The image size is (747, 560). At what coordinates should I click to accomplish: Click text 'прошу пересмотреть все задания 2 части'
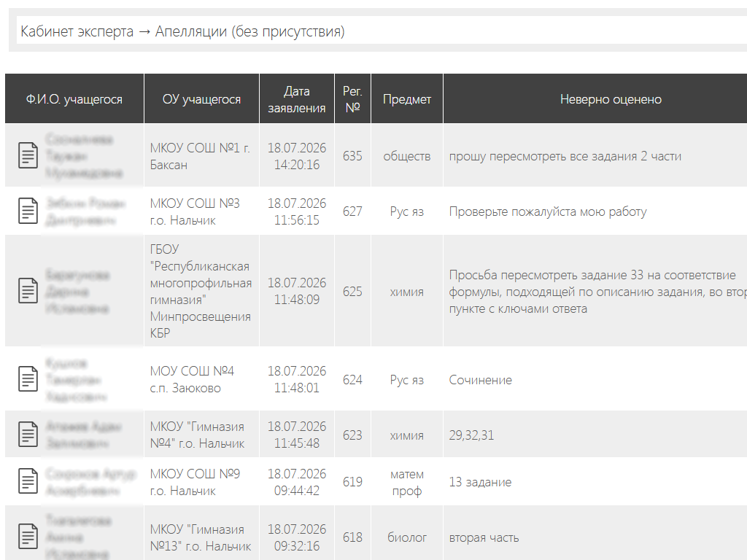pos(565,156)
